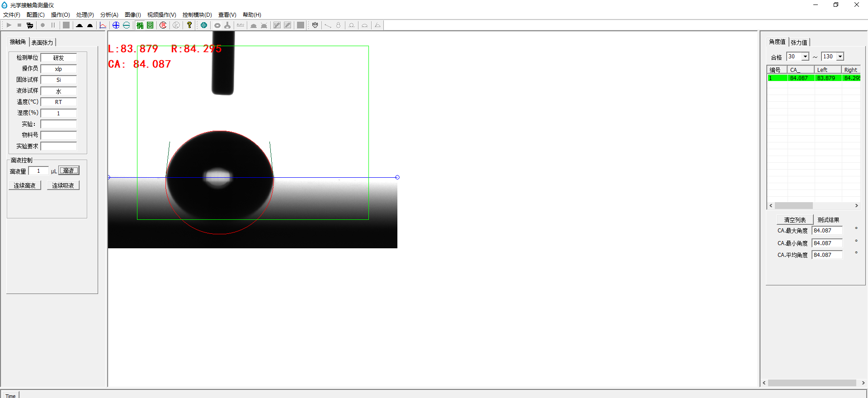Click the 清空列表 button
Screen dimensions: 868x398
click(795, 220)
